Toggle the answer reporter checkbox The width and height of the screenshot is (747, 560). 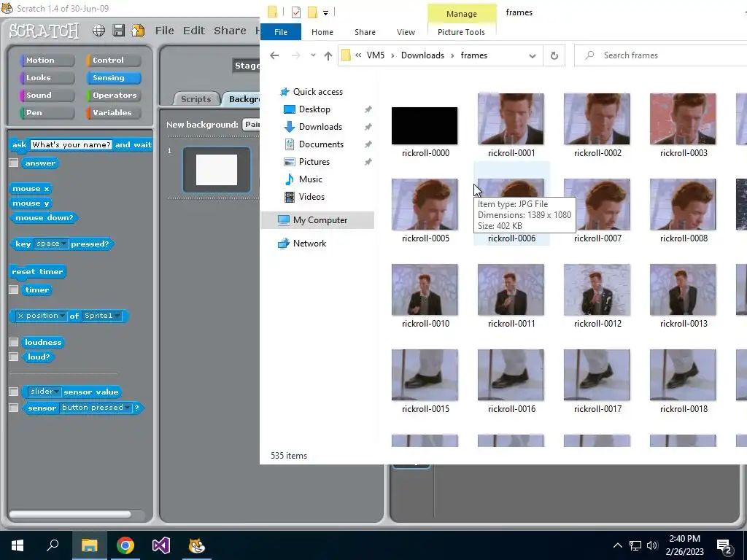tap(14, 163)
